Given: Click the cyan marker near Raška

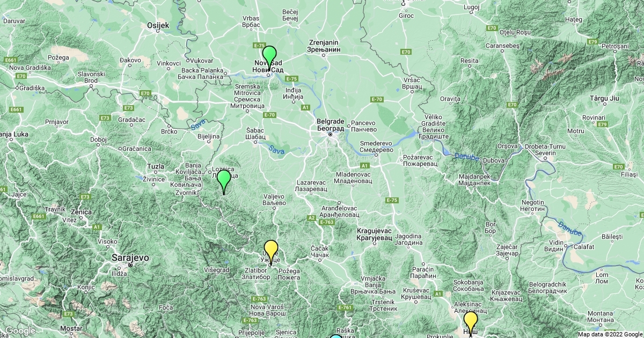Looking at the screenshot, I should (335, 336).
